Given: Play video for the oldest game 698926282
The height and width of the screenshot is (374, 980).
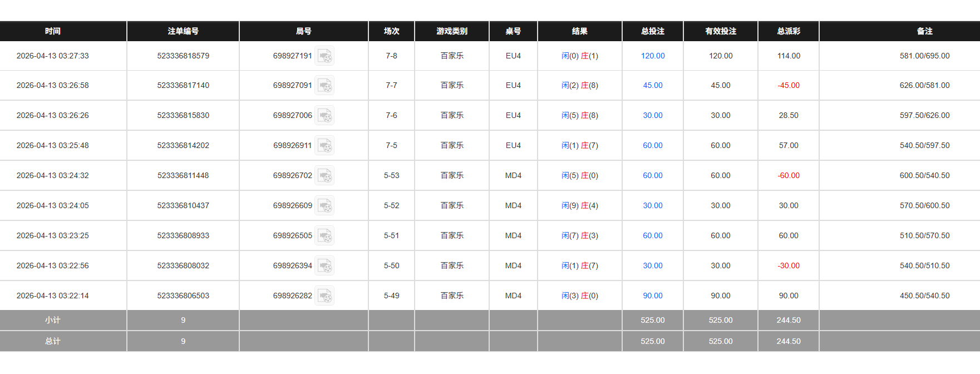Looking at the screenshot, I should pos(326,296).
